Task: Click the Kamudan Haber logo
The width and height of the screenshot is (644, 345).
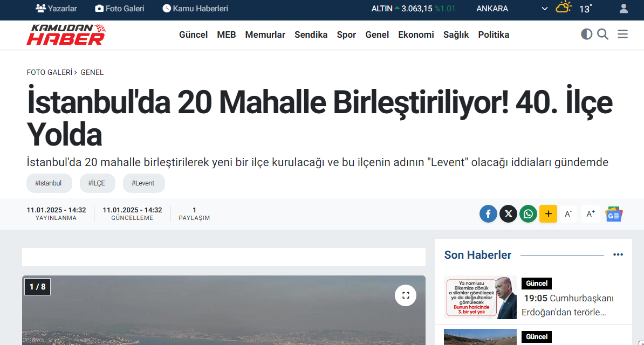Action: (x=66, y=34)
